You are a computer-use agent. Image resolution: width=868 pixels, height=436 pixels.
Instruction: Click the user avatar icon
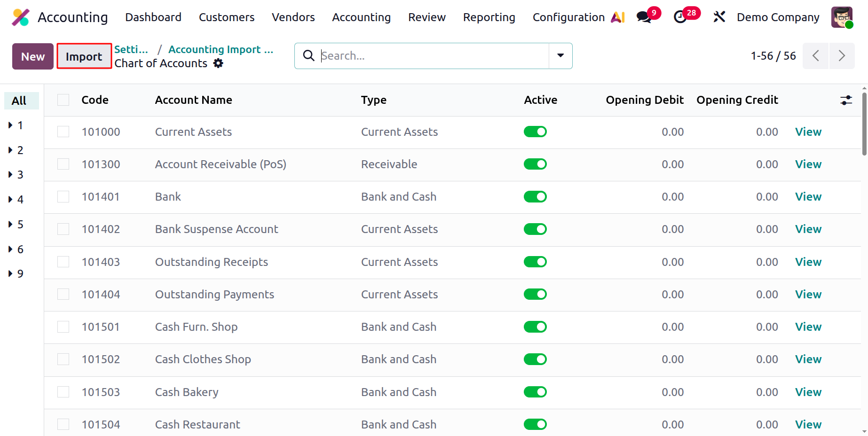coord(842,17)
